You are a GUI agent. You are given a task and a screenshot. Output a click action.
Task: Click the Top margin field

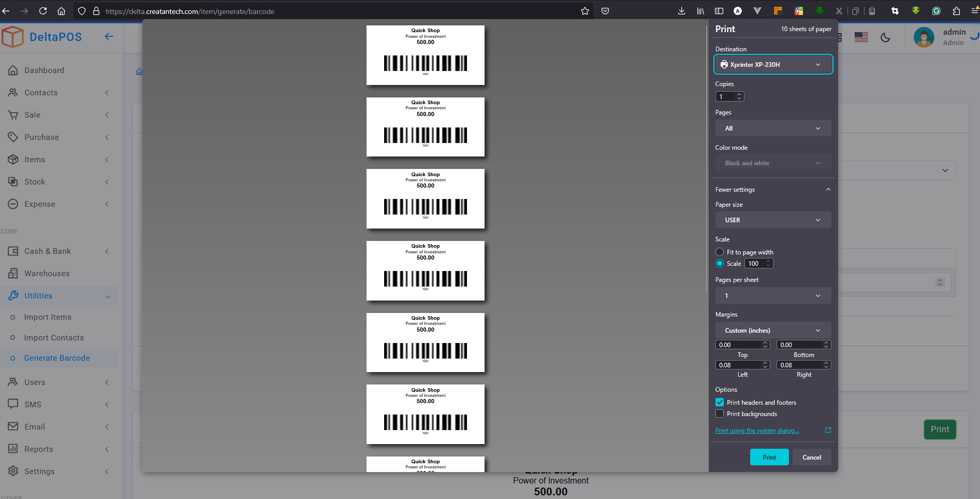[x=742, y=345]
